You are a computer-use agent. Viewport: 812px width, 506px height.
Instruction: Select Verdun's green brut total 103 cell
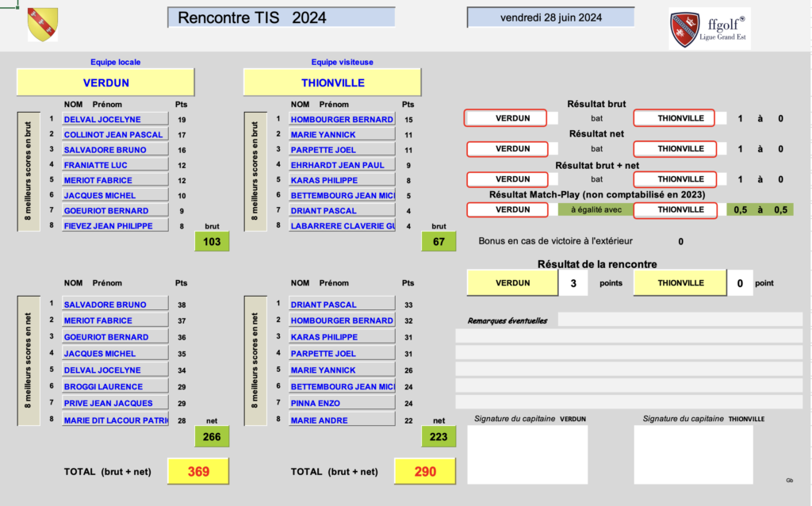pyautogui.click(x=212, y=242)
